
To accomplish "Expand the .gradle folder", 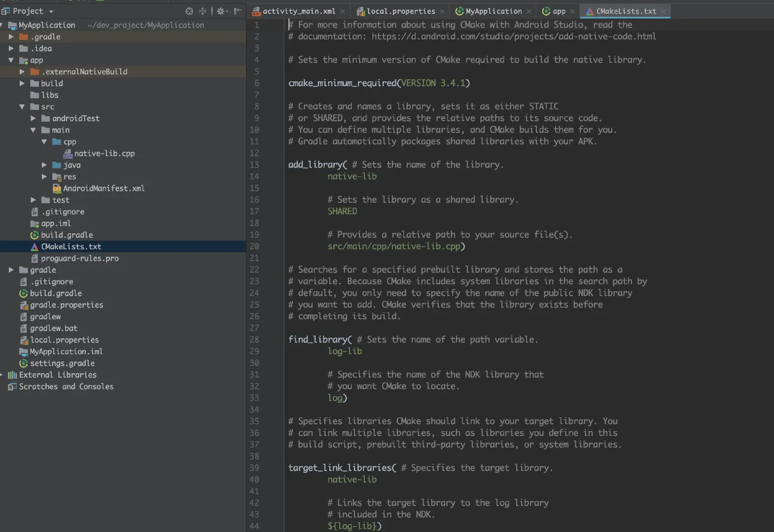I will 11,36.
